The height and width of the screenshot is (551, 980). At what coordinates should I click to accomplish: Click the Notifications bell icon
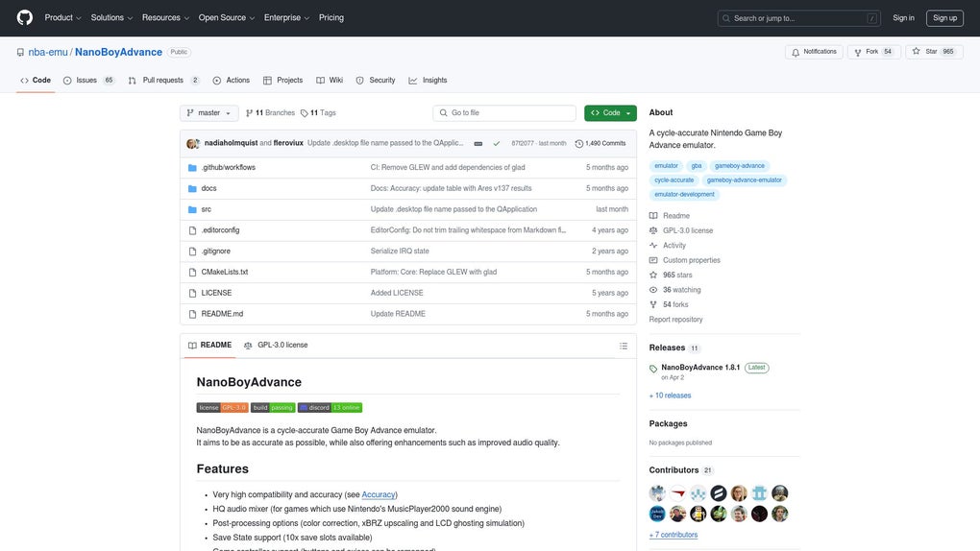(796, 53)
